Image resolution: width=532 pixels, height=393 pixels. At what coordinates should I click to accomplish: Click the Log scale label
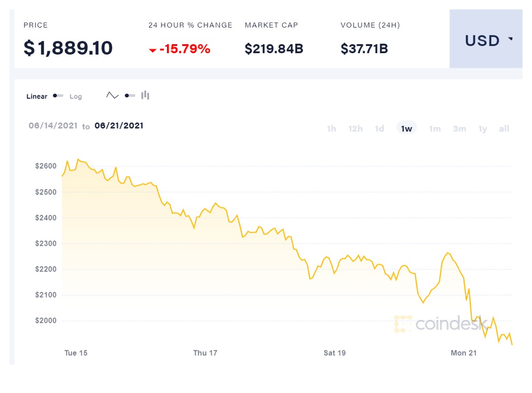76,96
